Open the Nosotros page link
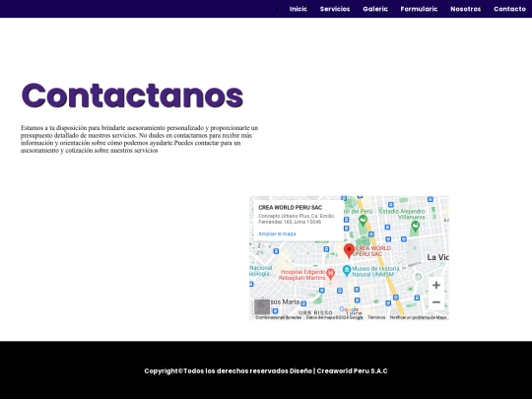Image resolution: width=532 pixels, height=399 pixels. [x=465, y=9]
